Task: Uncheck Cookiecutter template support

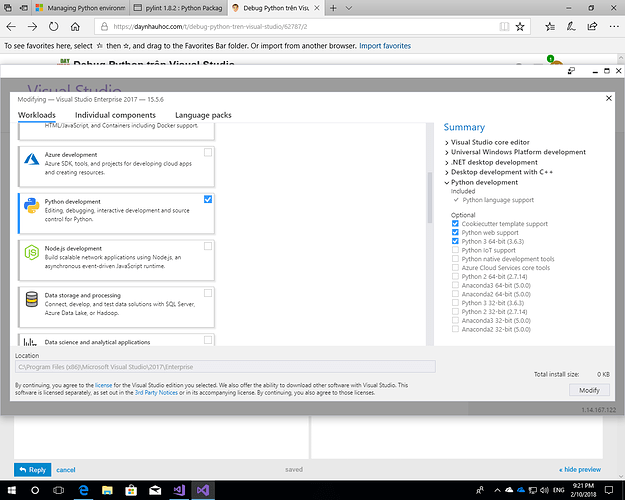Action: [x=455, y=224]
